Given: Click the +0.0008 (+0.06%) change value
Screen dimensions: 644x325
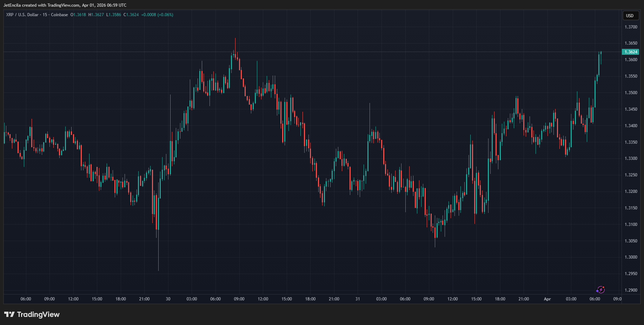Looking at the screenshot, I should [x=157, y=15].
